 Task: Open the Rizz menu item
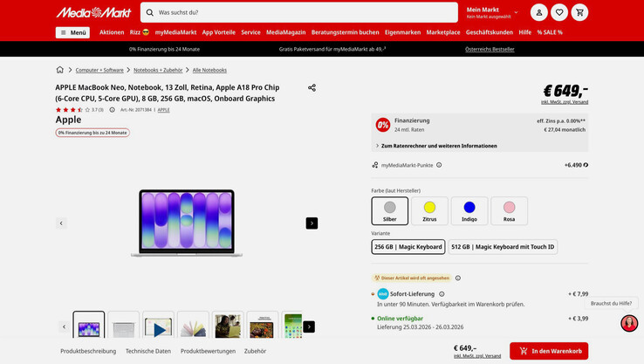pos(140,32)
